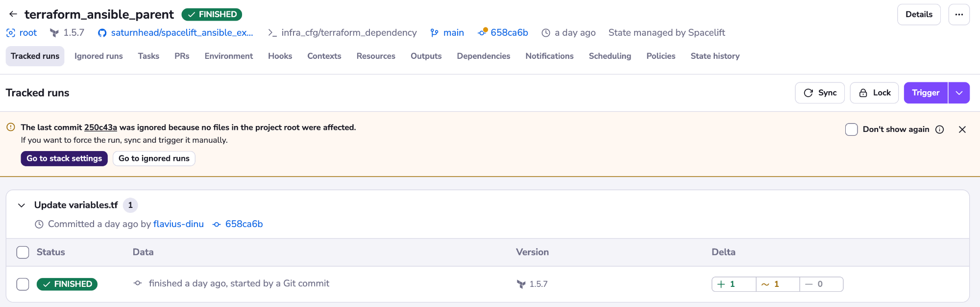This screenshot has height=307, width=980.
Task: Go back using the left arrow
Action: tap(13, 14)
